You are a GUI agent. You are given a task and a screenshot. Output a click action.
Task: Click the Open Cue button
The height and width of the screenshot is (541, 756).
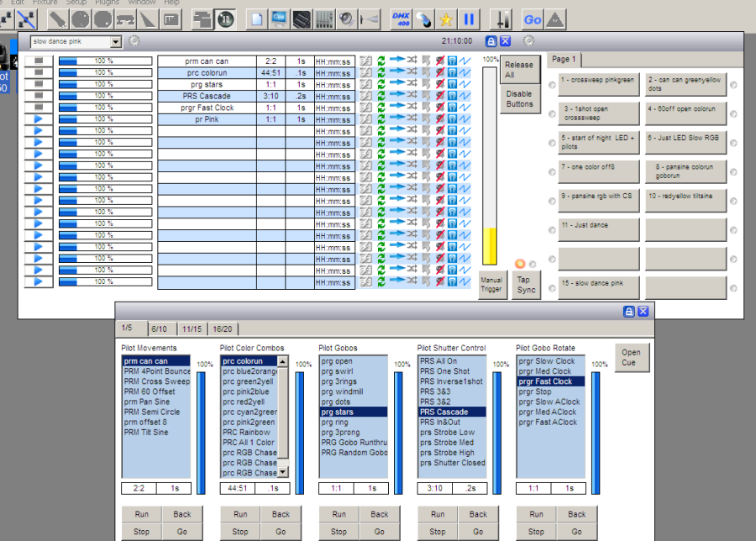click(632, 357)
